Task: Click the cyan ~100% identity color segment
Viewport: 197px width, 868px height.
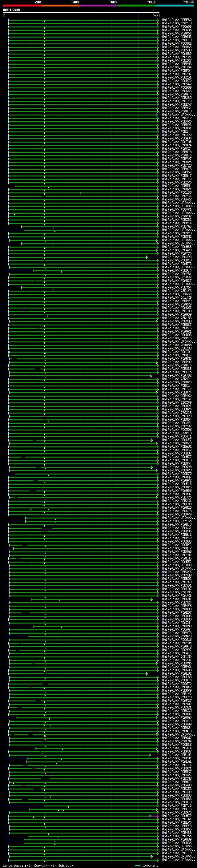Action: (x=175, y=6)
